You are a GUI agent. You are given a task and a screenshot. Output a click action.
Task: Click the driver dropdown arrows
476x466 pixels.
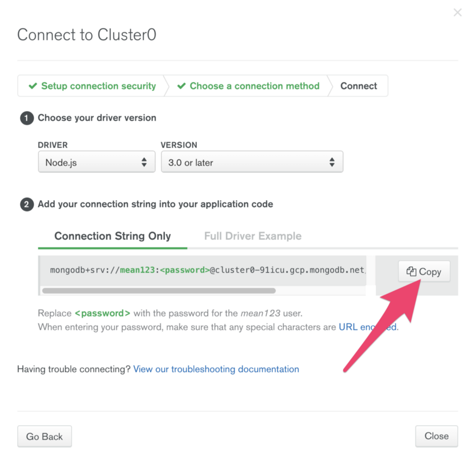pos(144,162)
